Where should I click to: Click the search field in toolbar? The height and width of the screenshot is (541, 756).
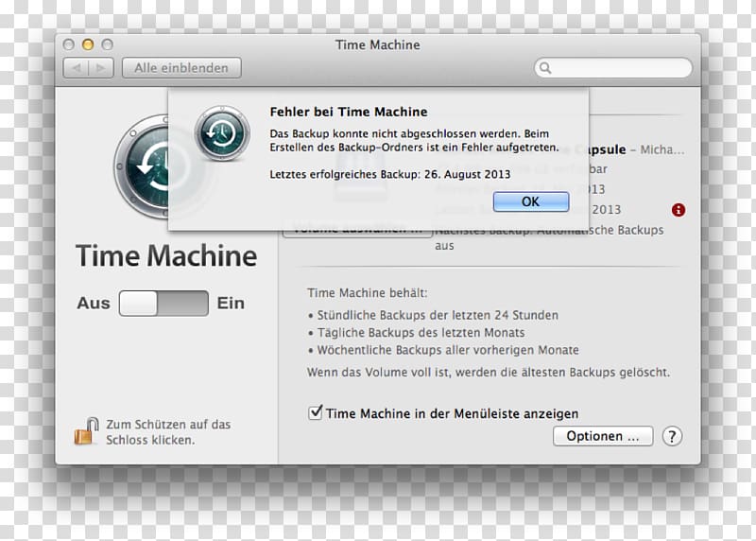(x=612, y=67)
